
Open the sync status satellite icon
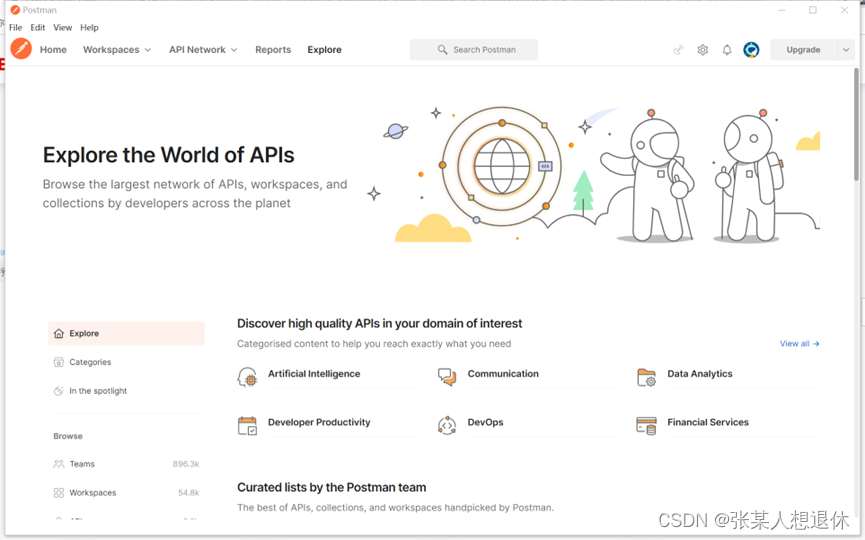[679, 50]
